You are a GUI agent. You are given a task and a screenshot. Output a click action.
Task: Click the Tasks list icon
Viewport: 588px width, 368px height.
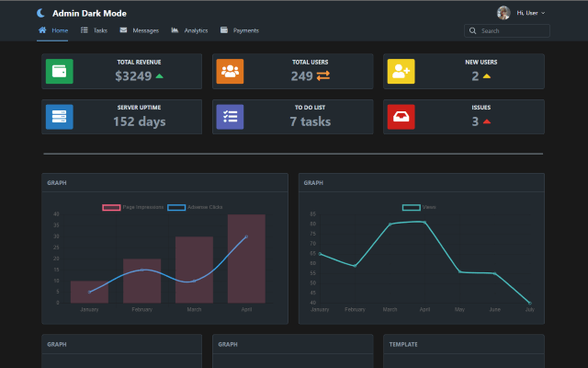(x=85, y=30)
